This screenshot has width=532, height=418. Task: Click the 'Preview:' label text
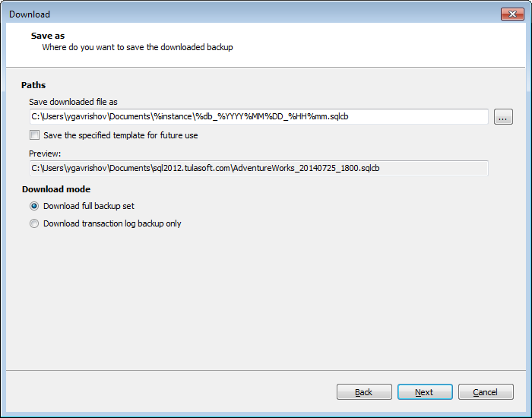click(45, 154)
